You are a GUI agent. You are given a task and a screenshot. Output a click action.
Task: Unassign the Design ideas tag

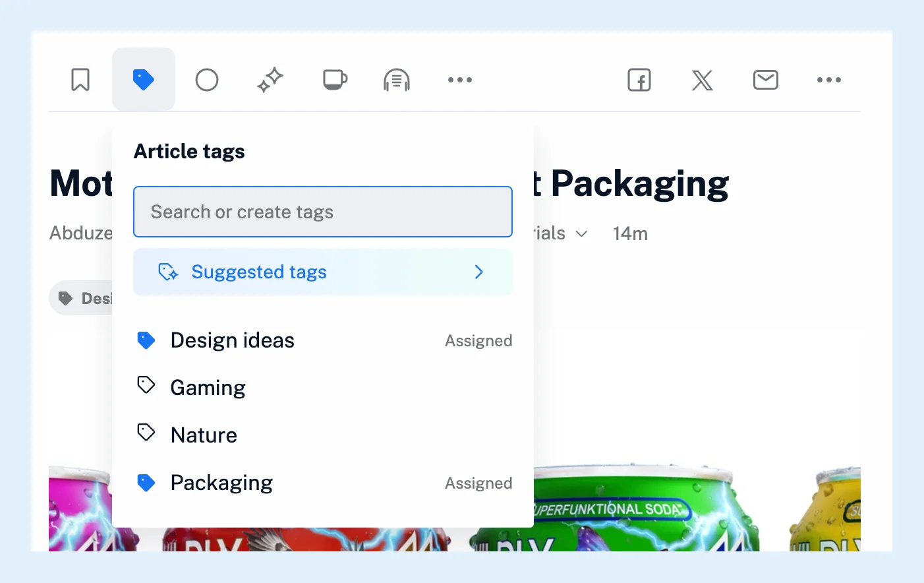click(323, 340)
